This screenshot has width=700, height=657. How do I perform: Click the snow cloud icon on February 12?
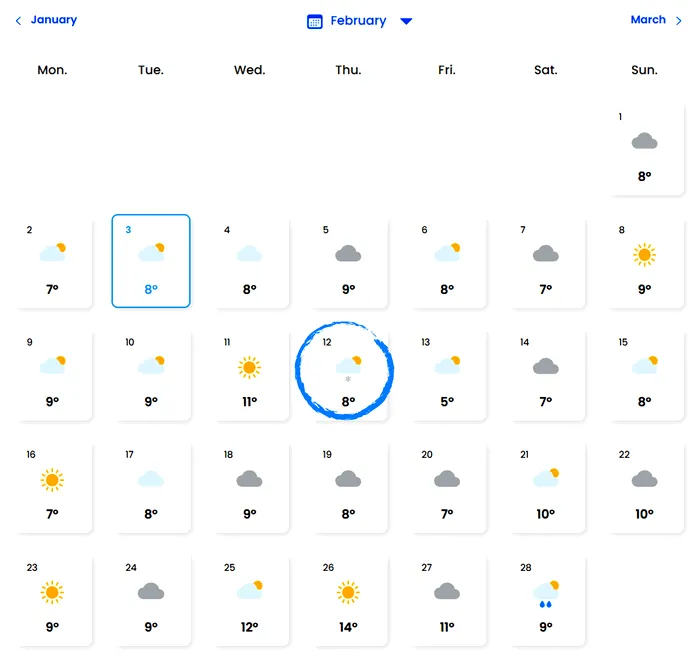(x=348, y=368)
